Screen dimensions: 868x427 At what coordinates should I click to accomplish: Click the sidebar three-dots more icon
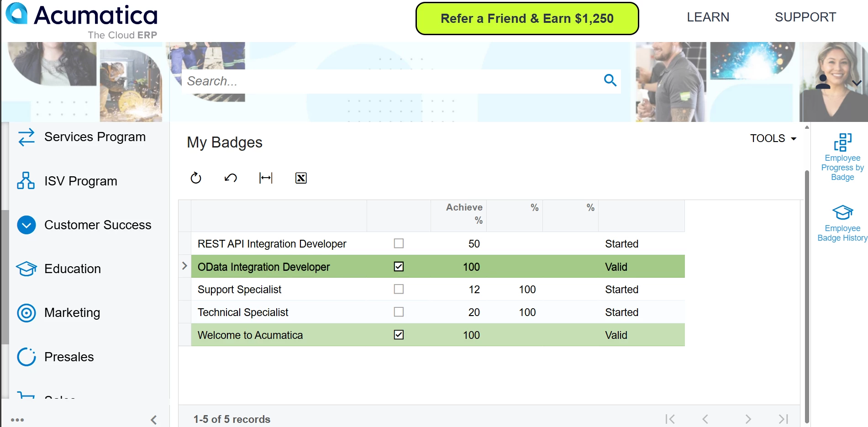tap(17, 420)
